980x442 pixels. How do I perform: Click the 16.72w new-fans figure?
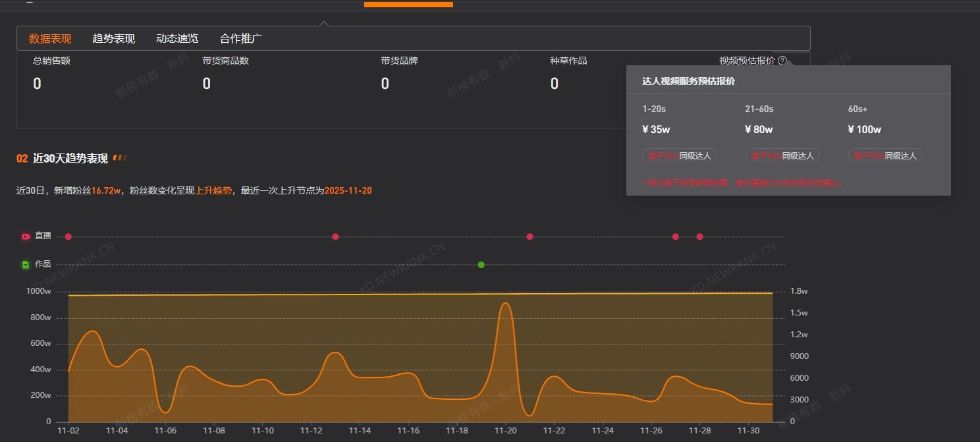[x=106, y=190]
